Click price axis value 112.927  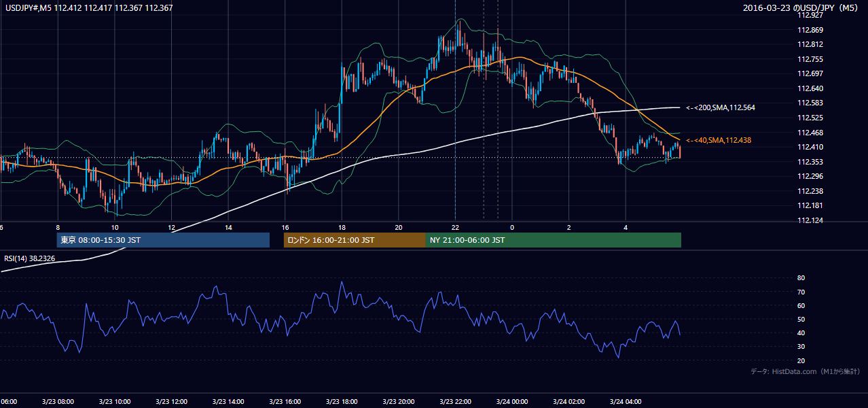(810, 15)
